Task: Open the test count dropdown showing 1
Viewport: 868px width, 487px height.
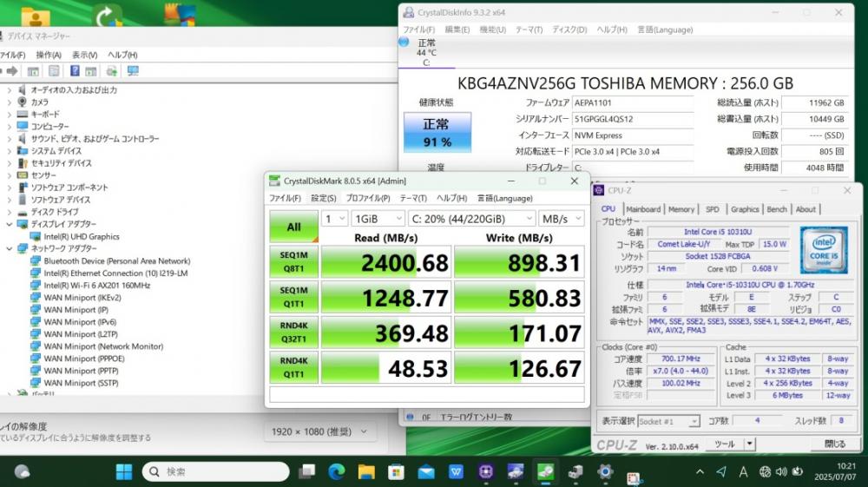Action: (x=334, y=219)
